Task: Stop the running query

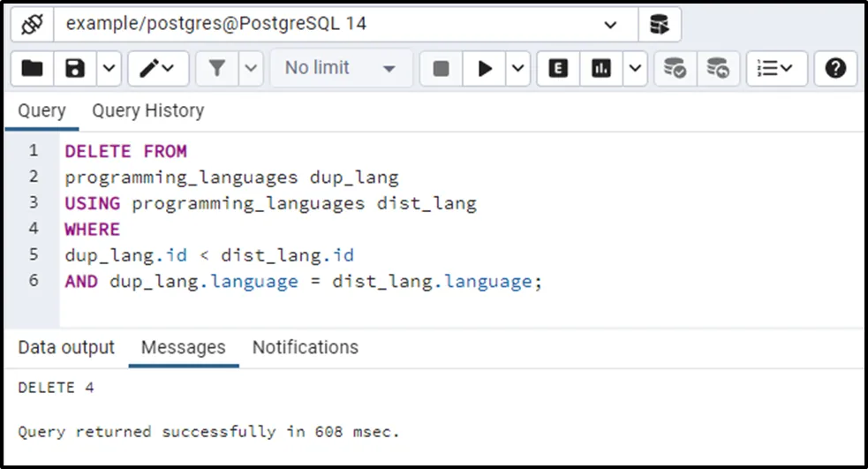Action: point(441,68)
